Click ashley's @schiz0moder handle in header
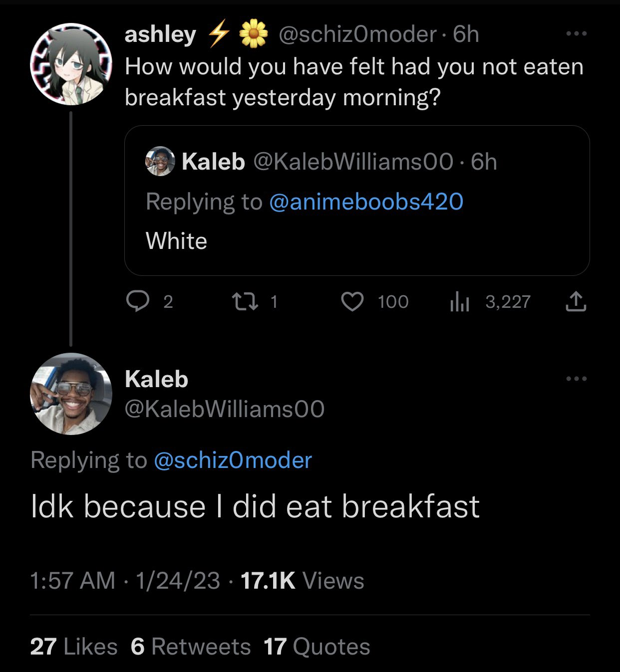 (x=357, y=34)
